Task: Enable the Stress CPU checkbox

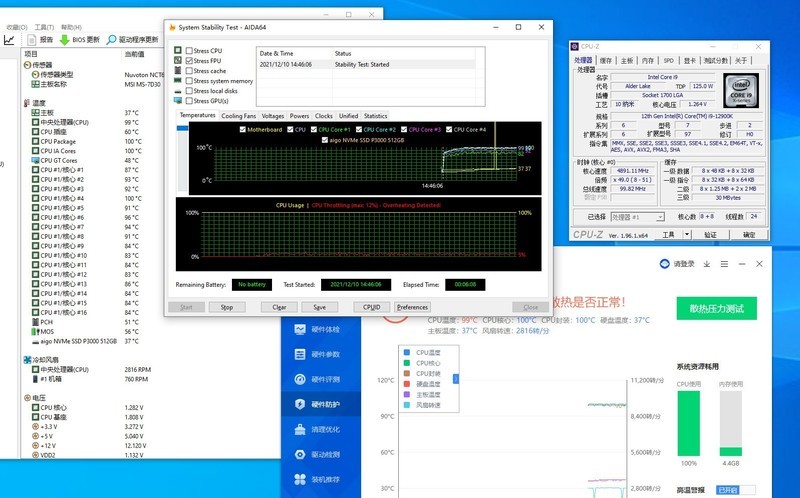Action: pos(189,51)
